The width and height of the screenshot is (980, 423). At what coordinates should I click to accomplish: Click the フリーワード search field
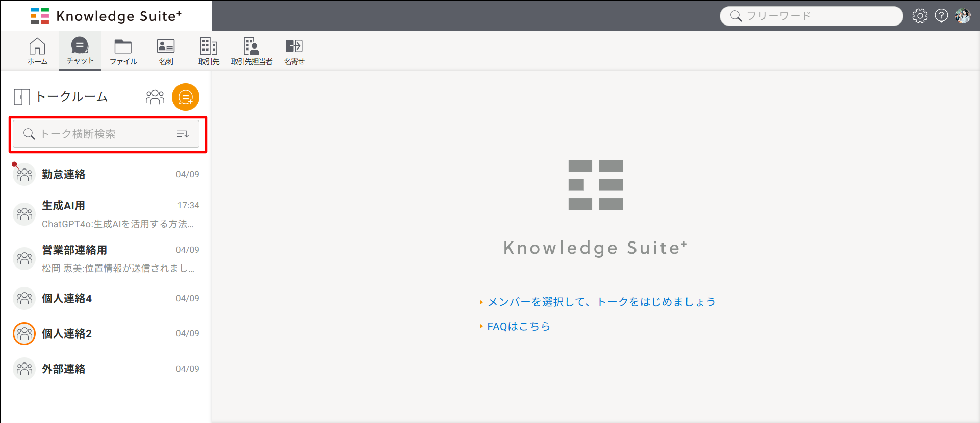[811, 16]
